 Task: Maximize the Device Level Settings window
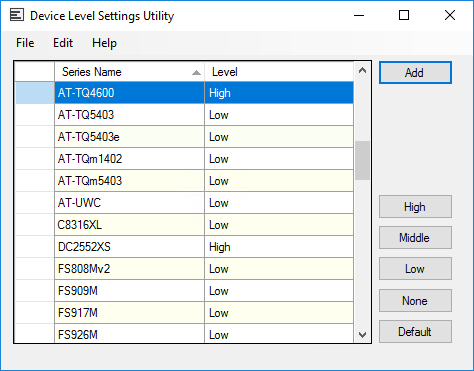pos(404,15)
